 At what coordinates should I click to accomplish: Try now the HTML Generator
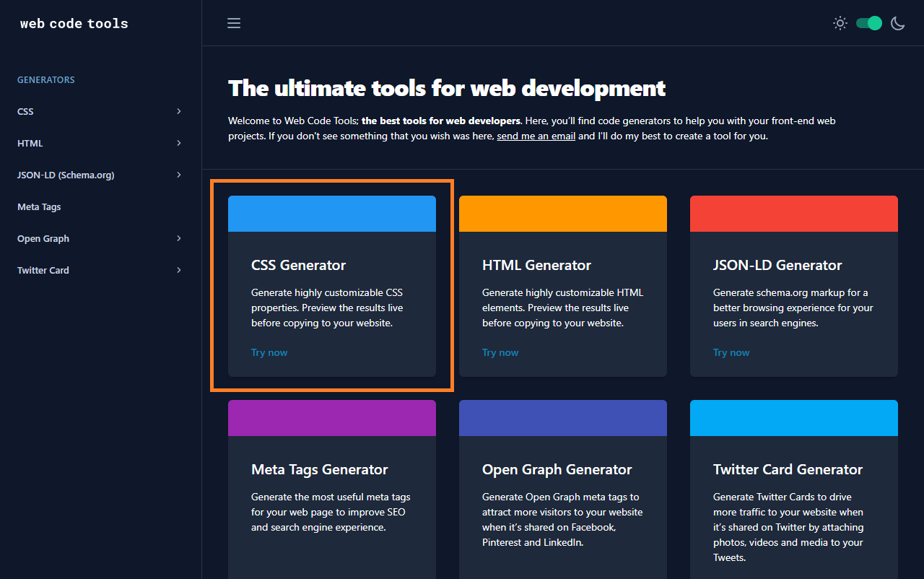pos(500,352)
